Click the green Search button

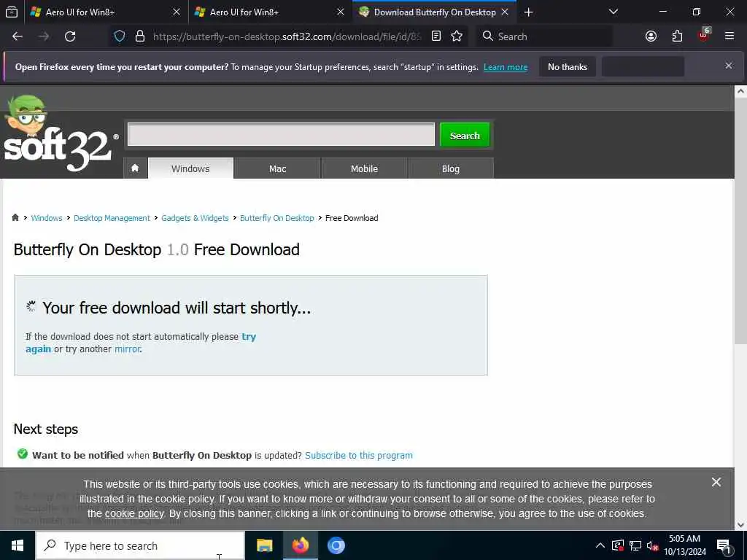(x=465, y=135)
